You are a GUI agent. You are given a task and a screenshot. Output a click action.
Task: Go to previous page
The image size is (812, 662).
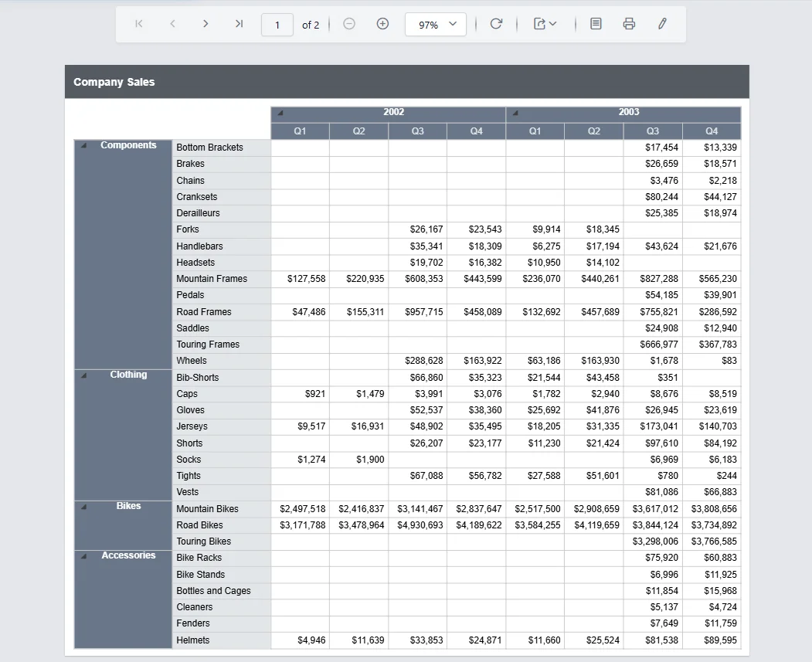(x=172, y=24)
